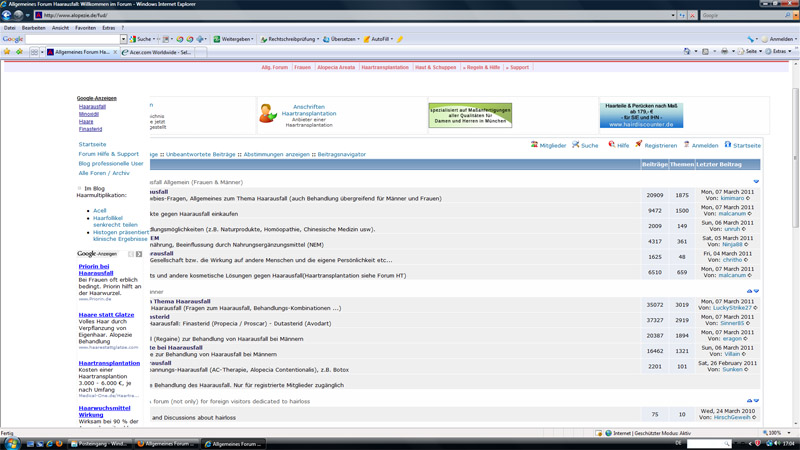The width and height of the screenshot is (800, 450).
Task: Click the Startseite house icon
Action: (727, 145)
